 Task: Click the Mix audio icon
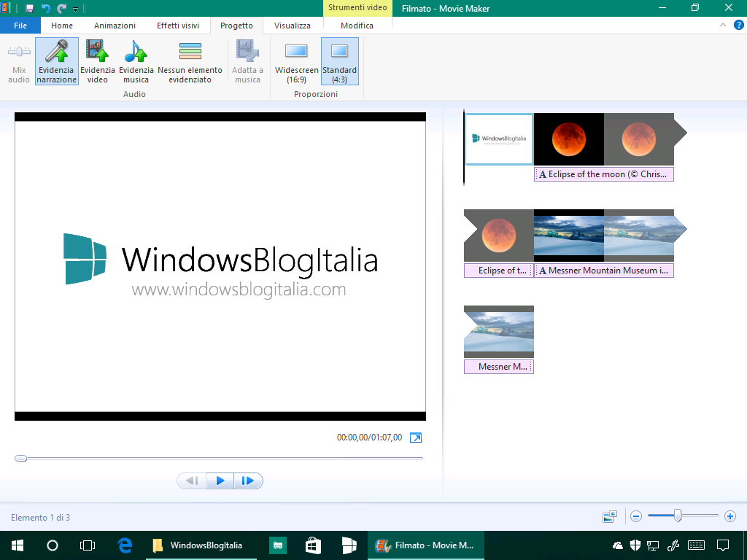(x=19, y=51)
